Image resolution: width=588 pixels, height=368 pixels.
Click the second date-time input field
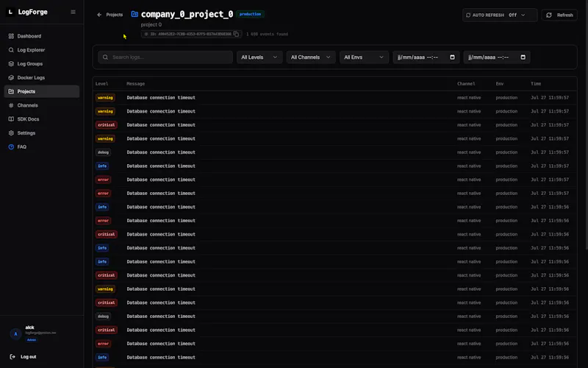(x=497, y=57)
